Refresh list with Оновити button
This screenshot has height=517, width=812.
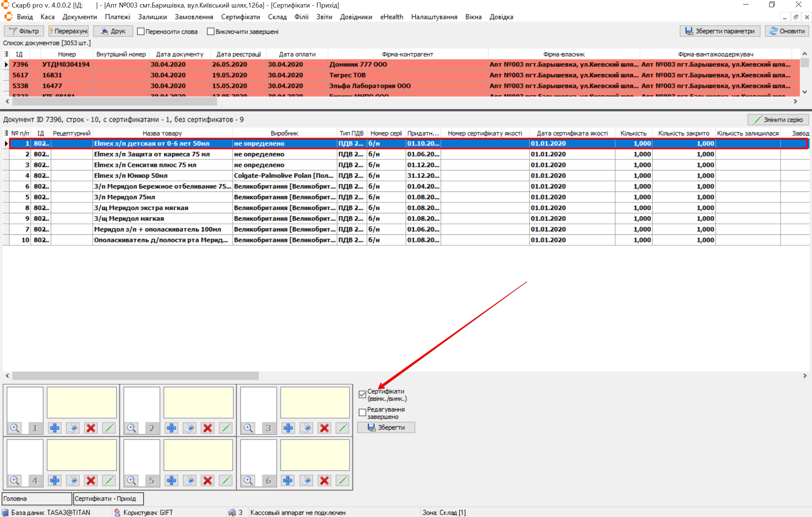(787, 31)
